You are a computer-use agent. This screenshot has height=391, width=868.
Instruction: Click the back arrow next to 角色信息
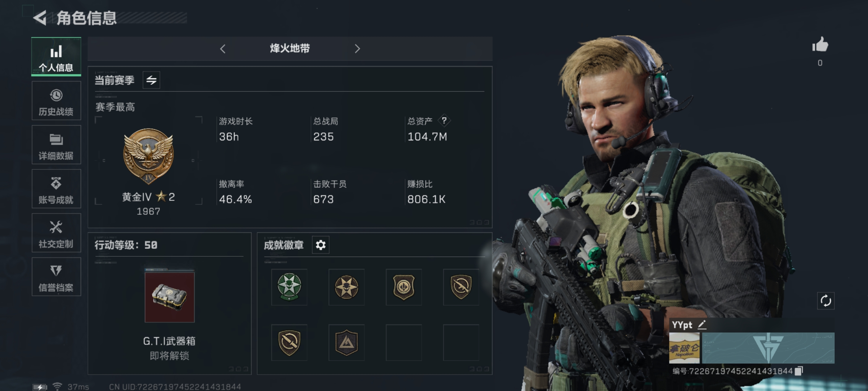[40, 18]
